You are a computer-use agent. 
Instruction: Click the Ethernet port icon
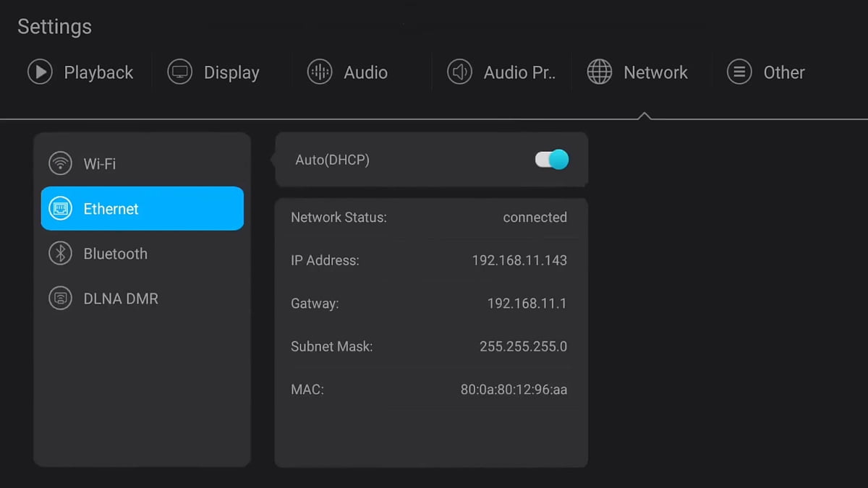coord(60,209)
